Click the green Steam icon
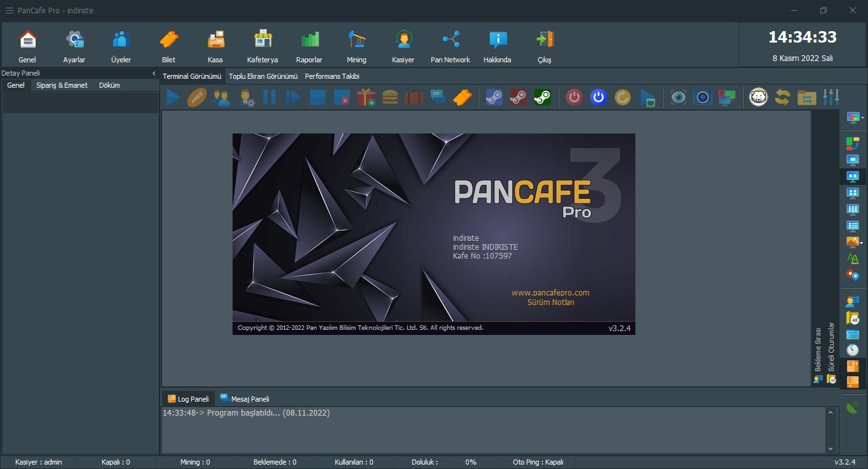The image size is (868, 469). pos(542,97)
